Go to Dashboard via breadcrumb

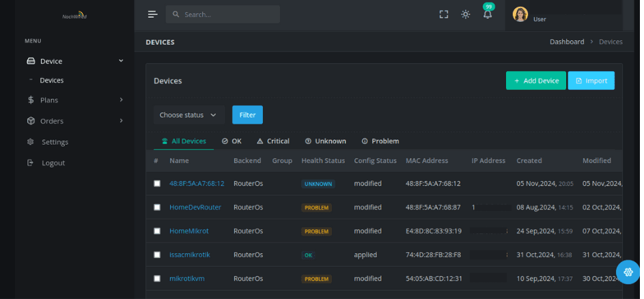point(567,42)
